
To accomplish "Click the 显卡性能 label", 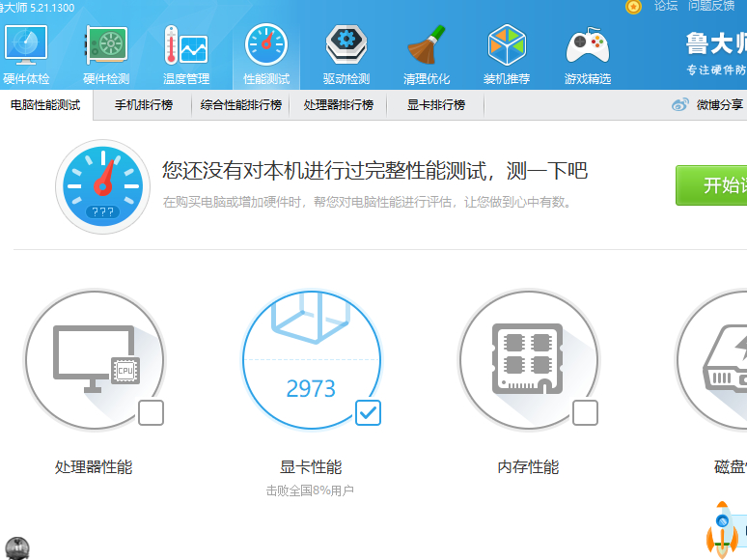I will [311, 466].
